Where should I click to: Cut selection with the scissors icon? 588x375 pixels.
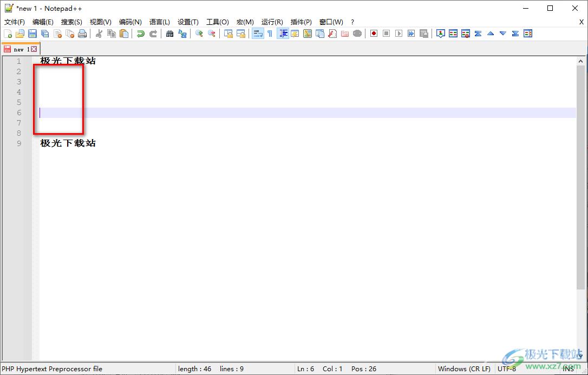click(99, 34)
